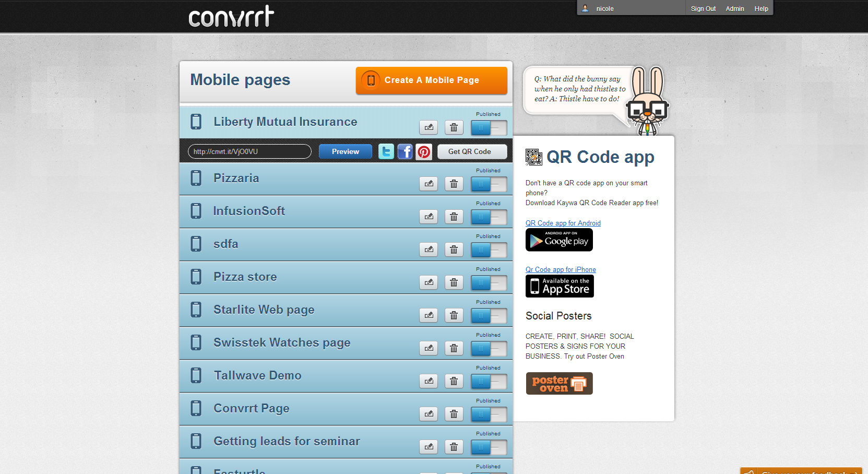This screenshot has height=474, width=868.
Task: Edit the Pizza store page
Action: point(429,282)
